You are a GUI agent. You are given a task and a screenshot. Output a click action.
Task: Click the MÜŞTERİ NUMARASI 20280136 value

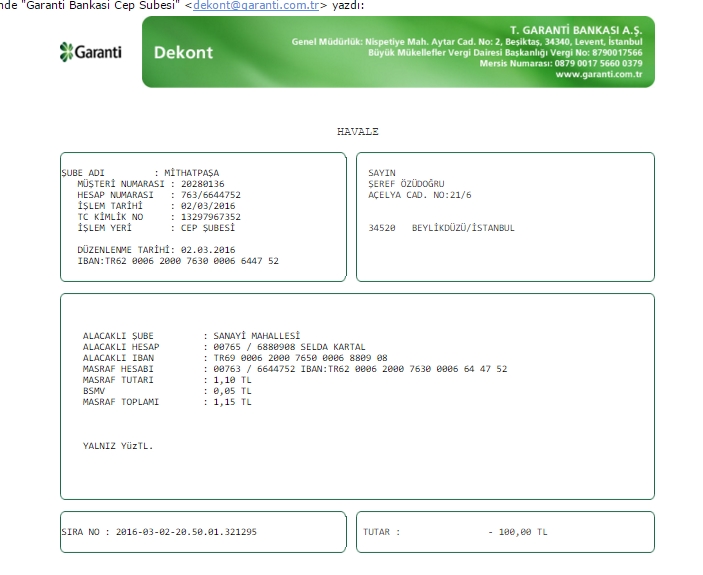coord(203,184)
